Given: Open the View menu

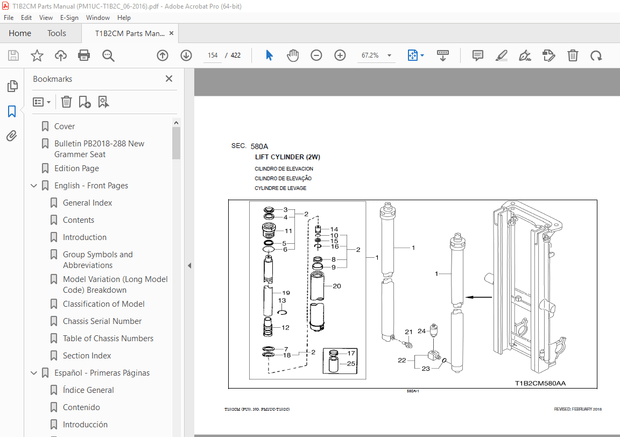Looking at the screenshot, I should click(x=46, y=18).
